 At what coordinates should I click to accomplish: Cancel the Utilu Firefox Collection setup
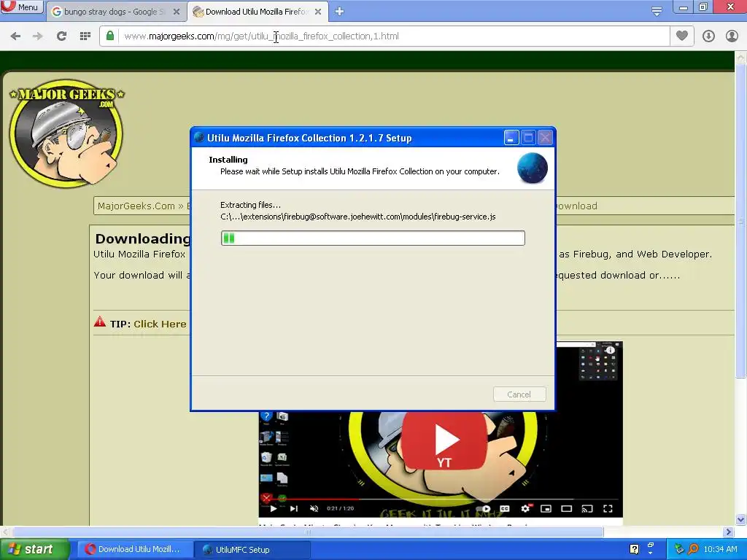click(x=519, y=394)
